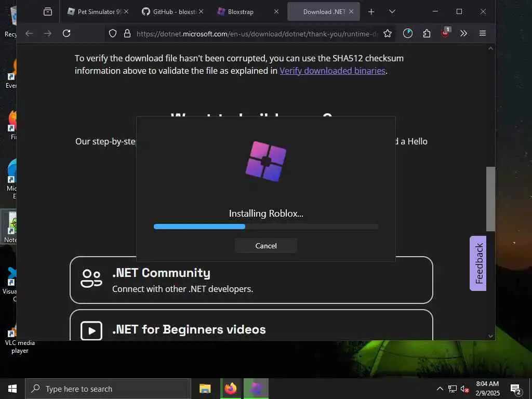This screenshot has height=399, width=532.
Task: Open the Firefox application menu
Action: 483,33
